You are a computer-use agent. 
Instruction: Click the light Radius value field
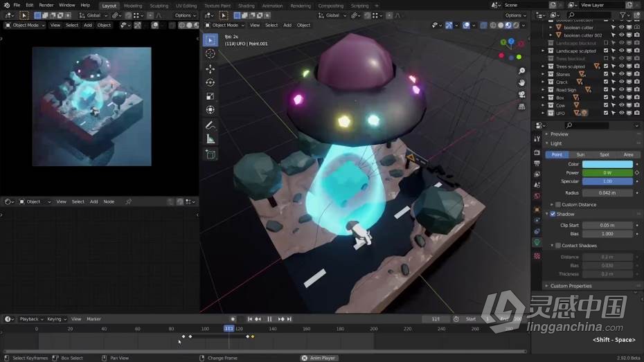coord(607,192)
